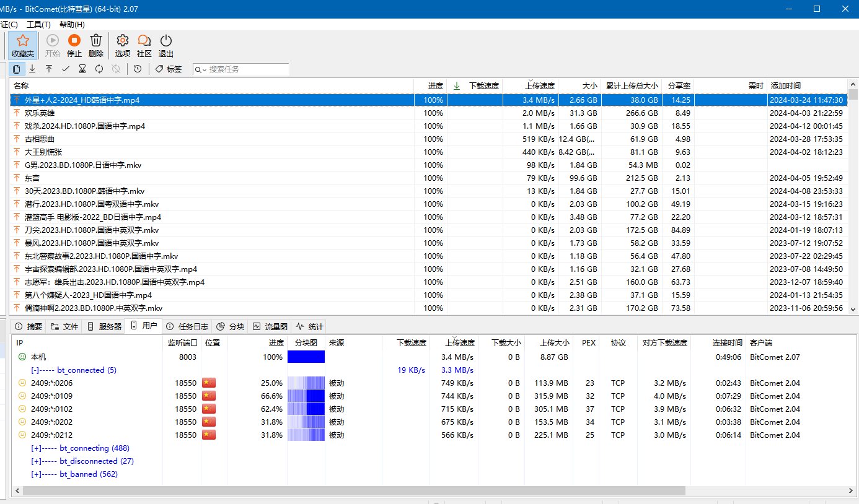Screen dimensions: 859x504
Task: Click the upload arrow icon beside 大王别慌张
Action: click(x=17, y=152)
